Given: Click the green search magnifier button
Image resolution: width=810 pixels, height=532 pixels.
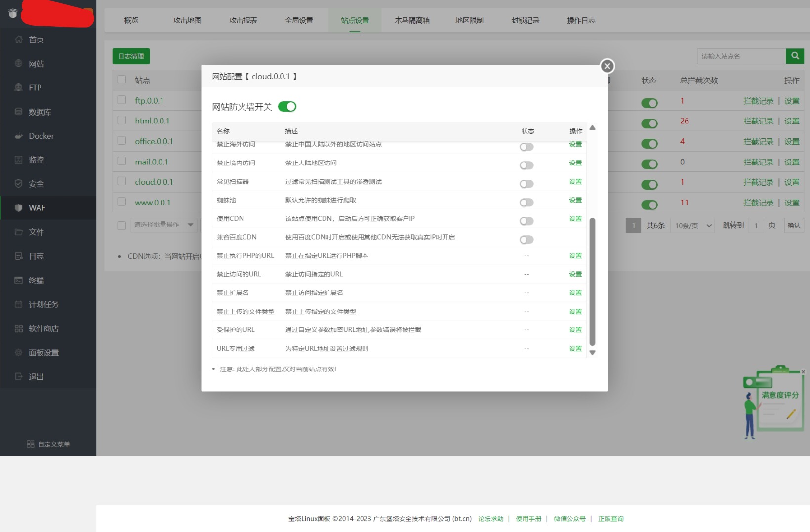Looking at the screenshot, I should [795, 56].
